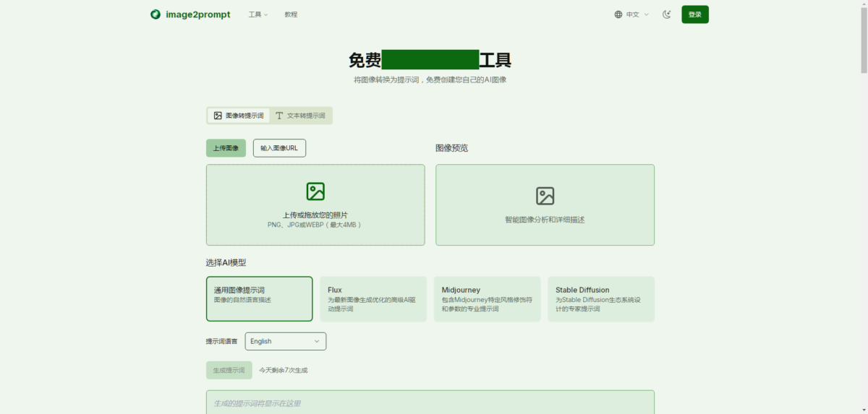The height and width of the screenshot is (414, 868).
Task: Select the Flux model option
Action: [x=373, y=298]
